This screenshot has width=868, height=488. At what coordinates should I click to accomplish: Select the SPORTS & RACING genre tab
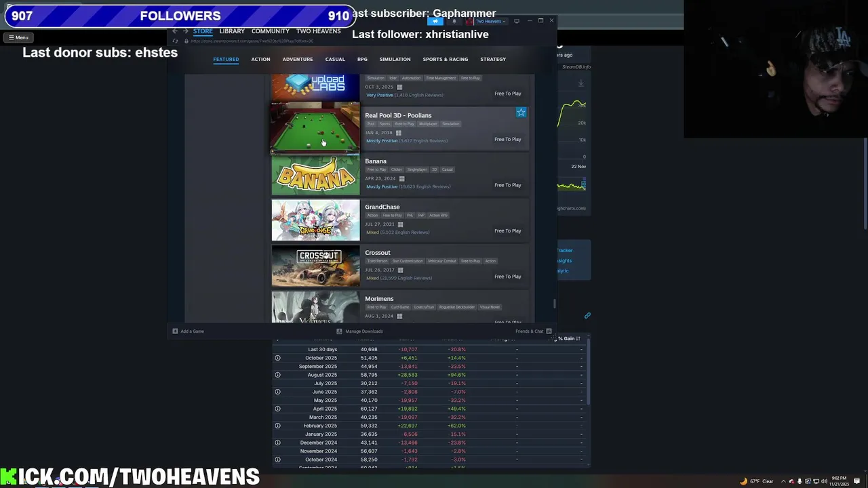(446, 59)
